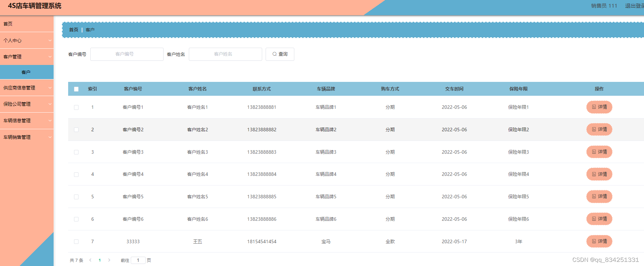Screen dimensions: 644x266
Task: Go to previous page arrow in pagination
Action: 90,260
